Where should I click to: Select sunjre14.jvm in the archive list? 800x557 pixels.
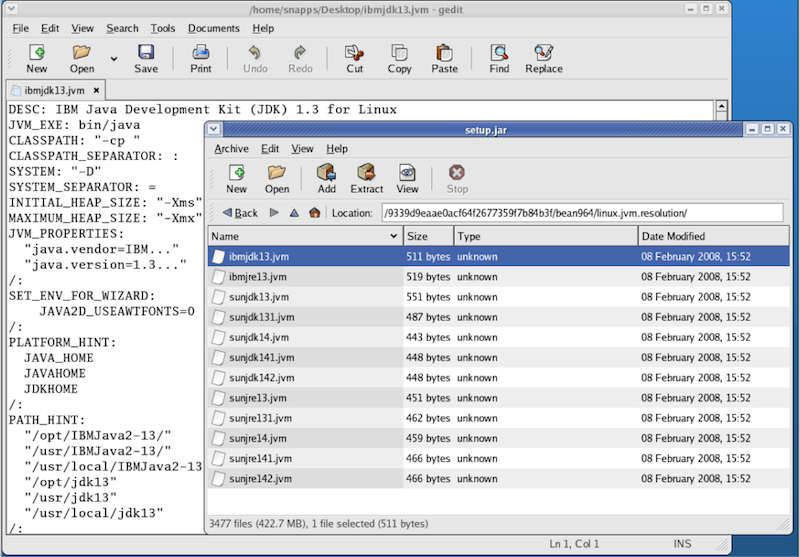(498, 438)
